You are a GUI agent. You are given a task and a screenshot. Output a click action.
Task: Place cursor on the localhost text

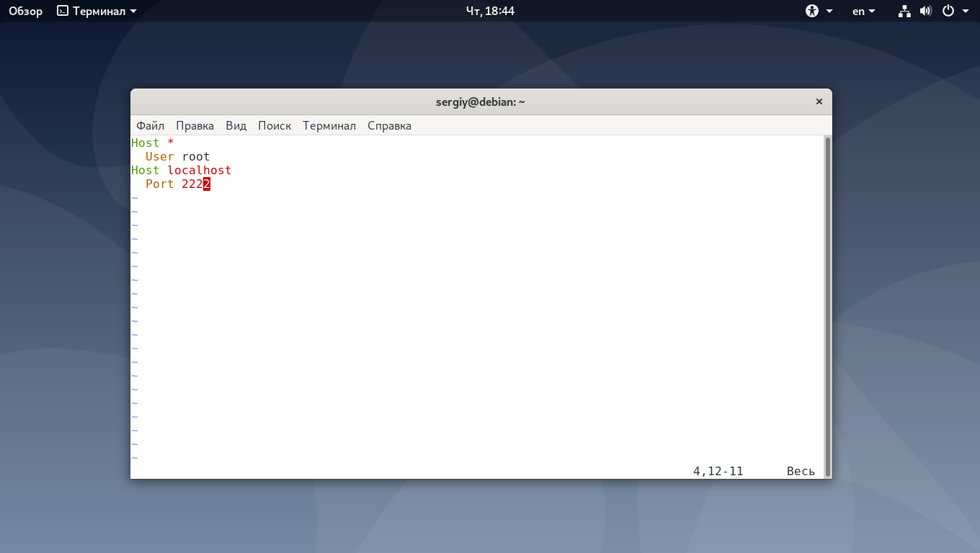tap(200, 171)
